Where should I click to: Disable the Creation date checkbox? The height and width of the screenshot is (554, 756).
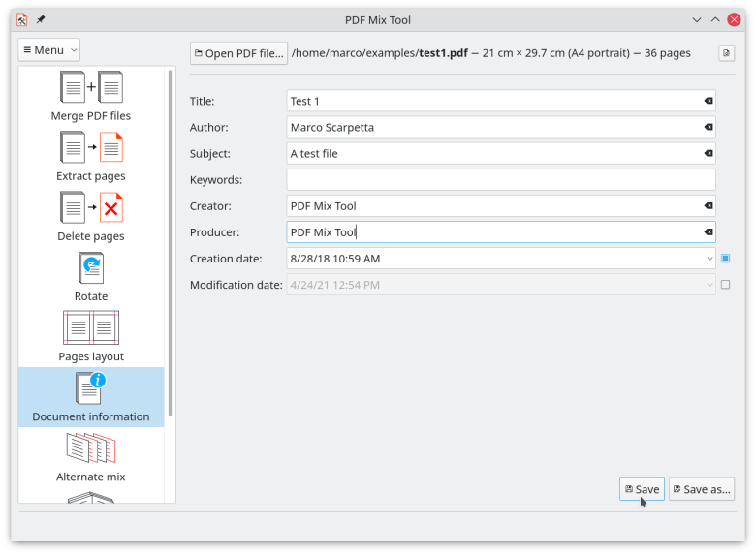pos(725,259)
